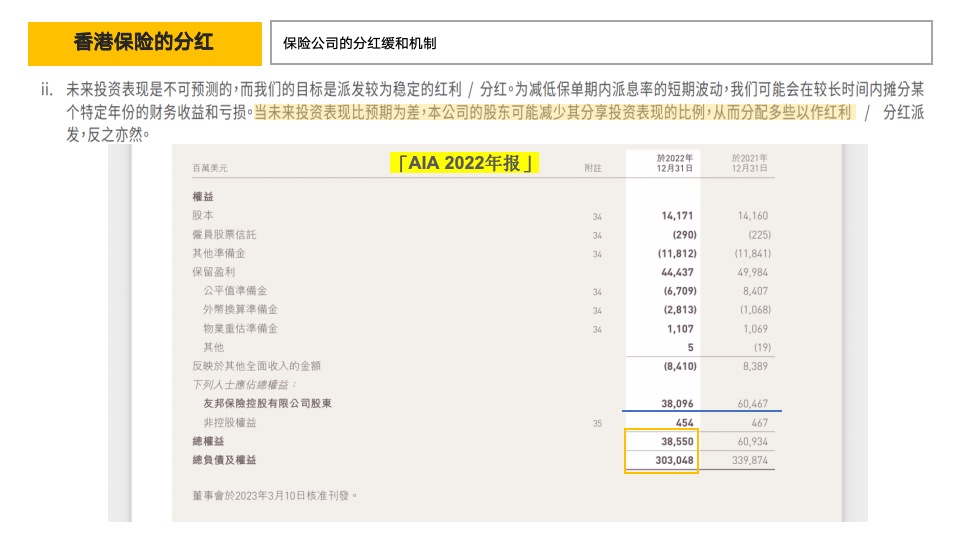960x540 pixels.
Task: Click the footnote '董事會於2023年3月10日核准刊發。'
Action: tap(274, 495)
